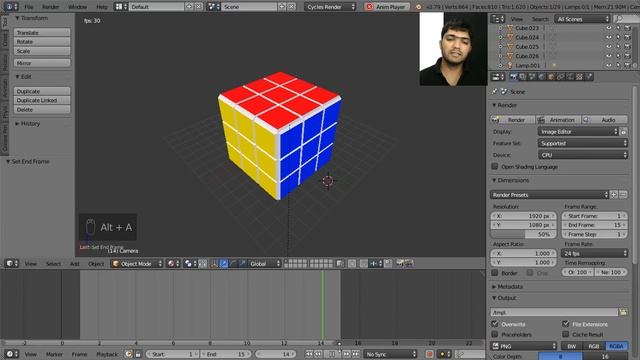This screenshot has height=360, width=640.
Task: Open the Texture properties tab checker icon
Action: [579, 77]
